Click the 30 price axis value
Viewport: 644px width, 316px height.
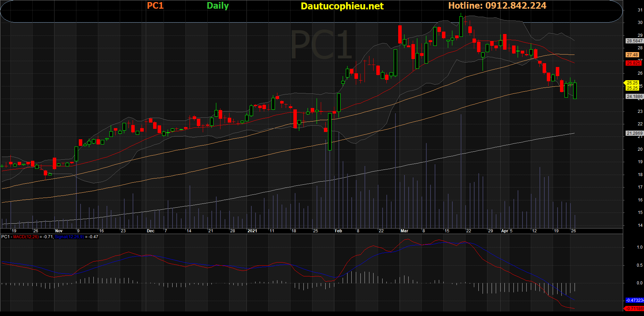(640, 23)
